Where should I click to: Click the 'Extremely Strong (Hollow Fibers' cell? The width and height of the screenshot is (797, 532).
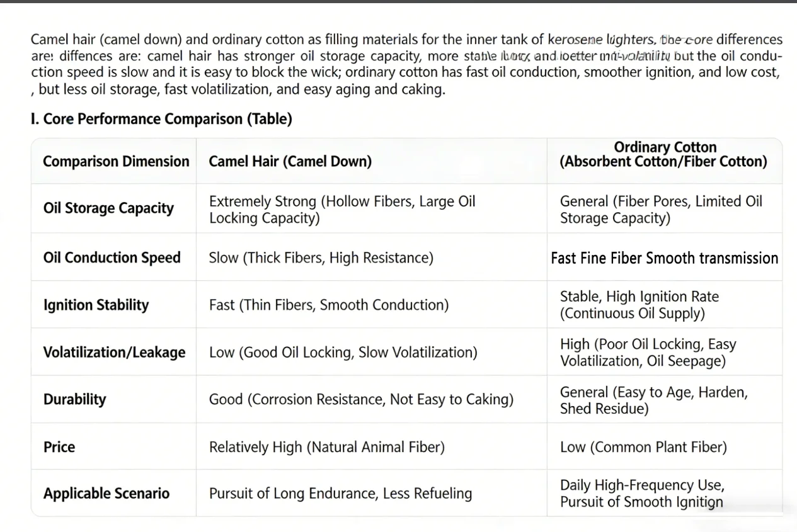point(342,210)
